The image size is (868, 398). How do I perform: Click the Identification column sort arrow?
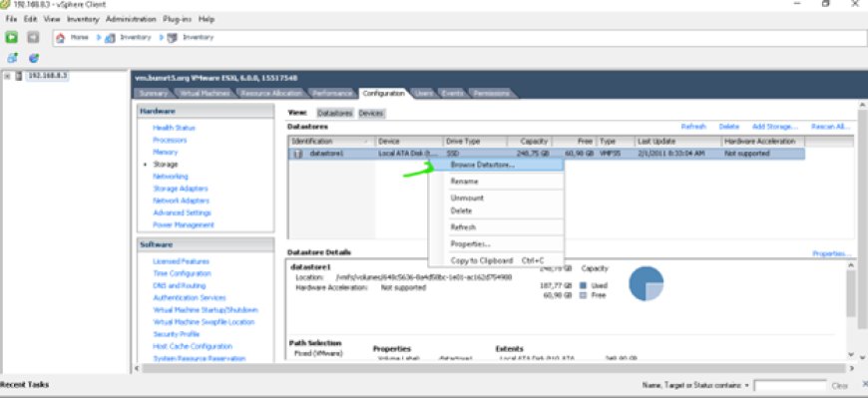pos(366,142)
